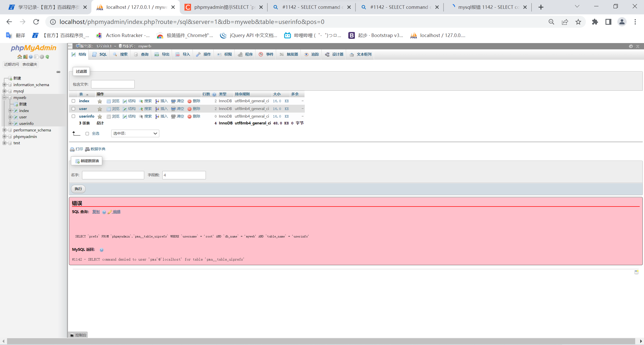The image size is (644, 345).
Task: Click the link-with-main-panel chain icon
Action: (58, 72)
